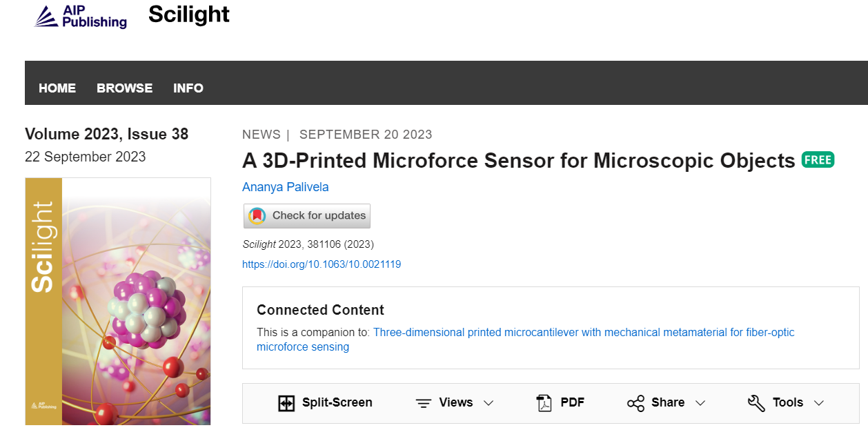
Task: Follow the DOI link for the article
Action: point(322,264)
